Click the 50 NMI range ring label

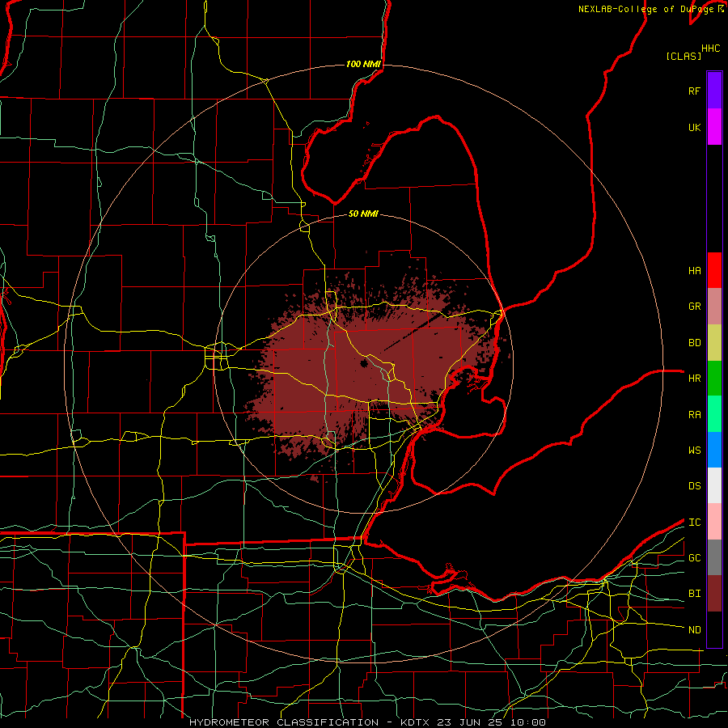(x=363, y=214)
